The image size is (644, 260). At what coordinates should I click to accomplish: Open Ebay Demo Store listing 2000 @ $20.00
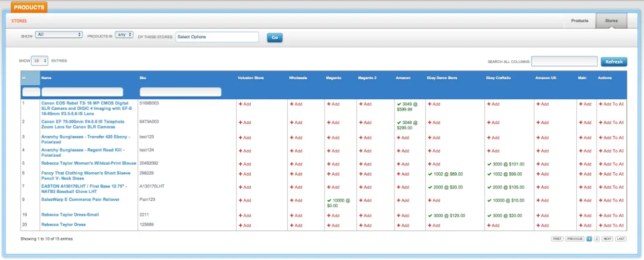[445, 188]
